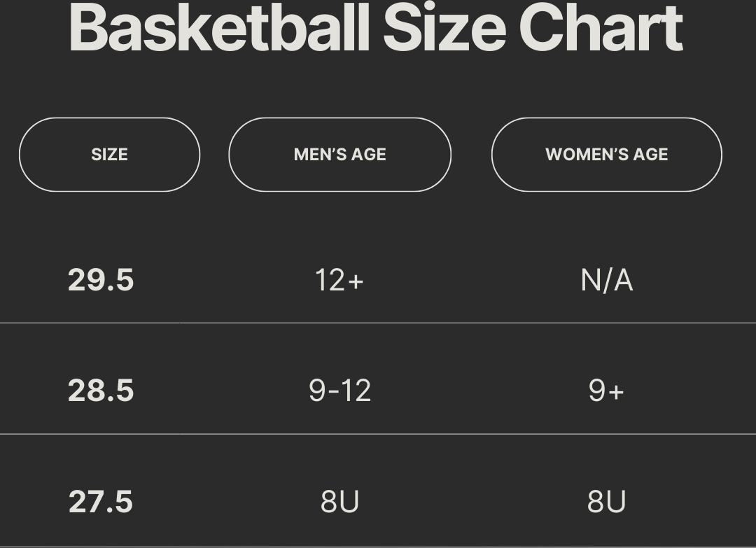The image size is (756, 548).
Task: Click the N/A women's age value
Action: click(607, 281)
